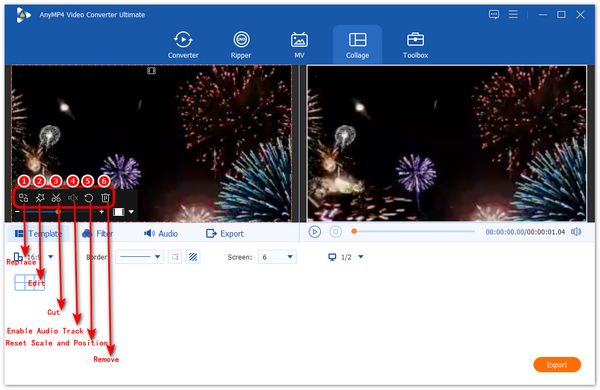Click the scissors Cut icon
600x390 pixels.
56,198
